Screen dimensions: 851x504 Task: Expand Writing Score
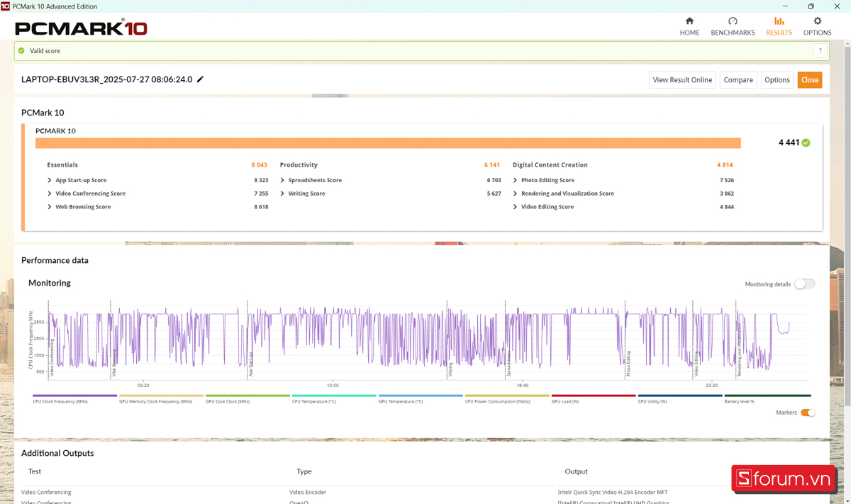282,194
